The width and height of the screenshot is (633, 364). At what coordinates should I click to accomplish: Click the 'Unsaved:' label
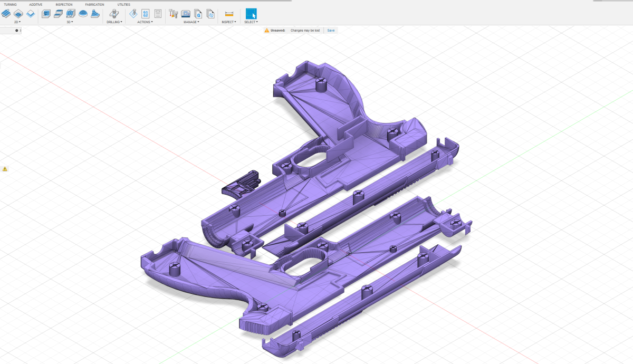(x=278, y=31)
